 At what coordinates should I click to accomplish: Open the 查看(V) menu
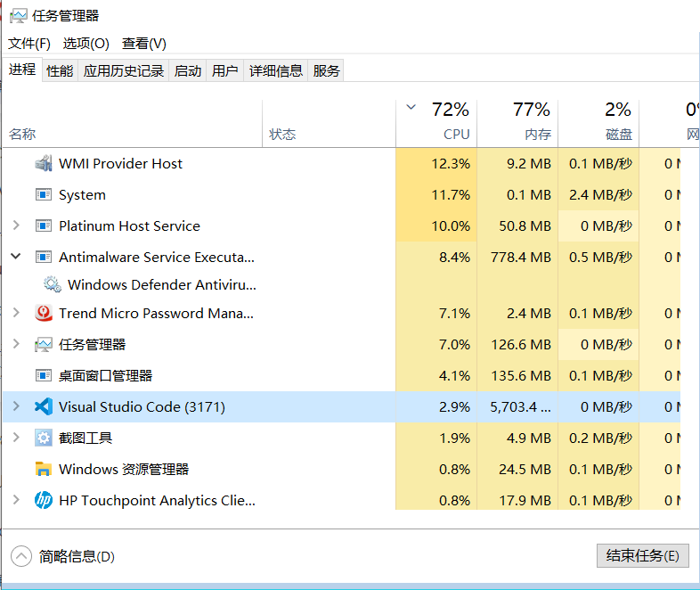pyautogui.click(x=143, y=44)
